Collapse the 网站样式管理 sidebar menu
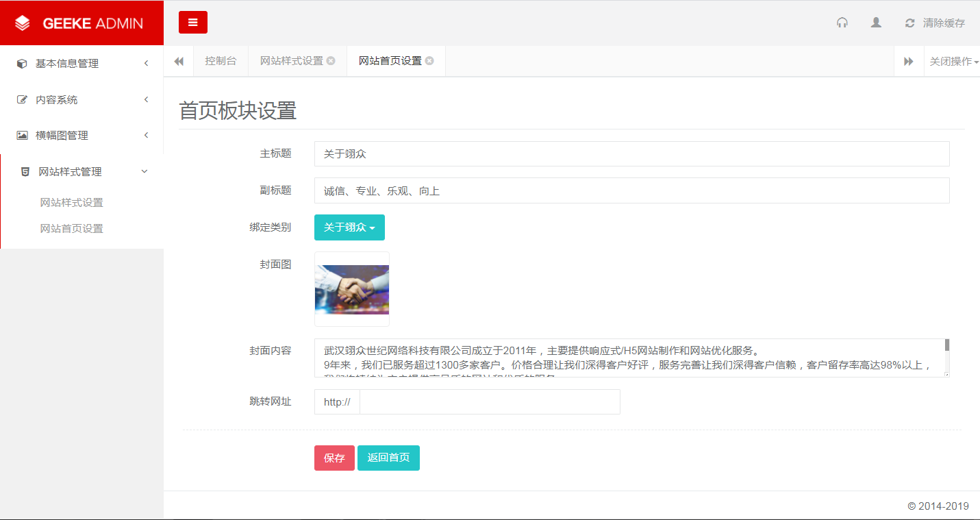Screen dimensions: 980x520 pyautogui.click(x=81, y=172)
